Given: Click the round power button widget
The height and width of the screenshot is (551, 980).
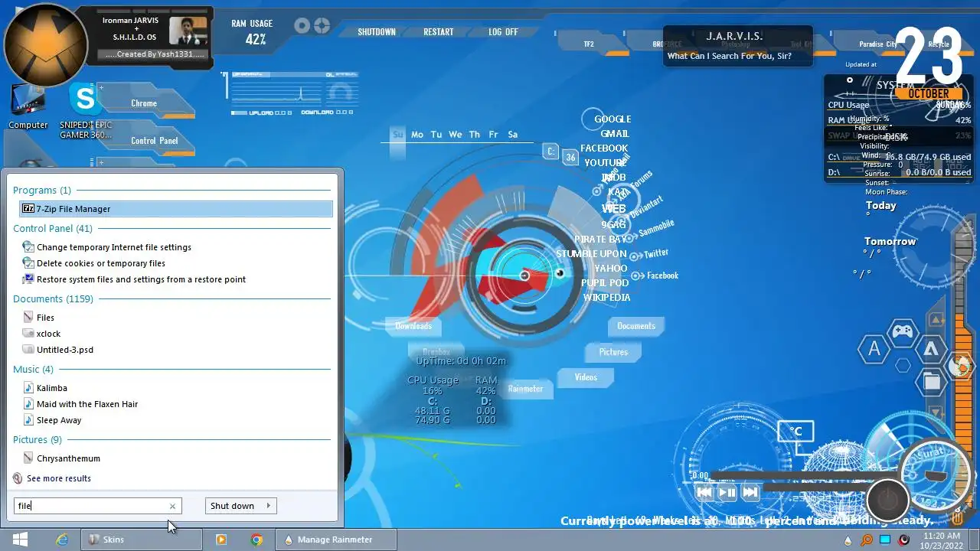Looking at the screenshot, I should 887,500.
